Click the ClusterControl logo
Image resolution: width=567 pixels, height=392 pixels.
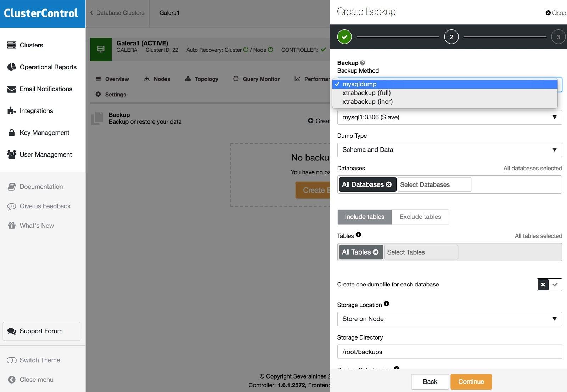point(41,13)
